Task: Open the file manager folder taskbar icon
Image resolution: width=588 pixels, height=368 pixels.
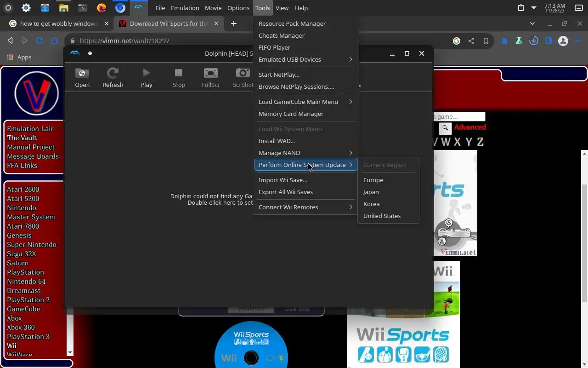Action: click(x=63, y=8)
